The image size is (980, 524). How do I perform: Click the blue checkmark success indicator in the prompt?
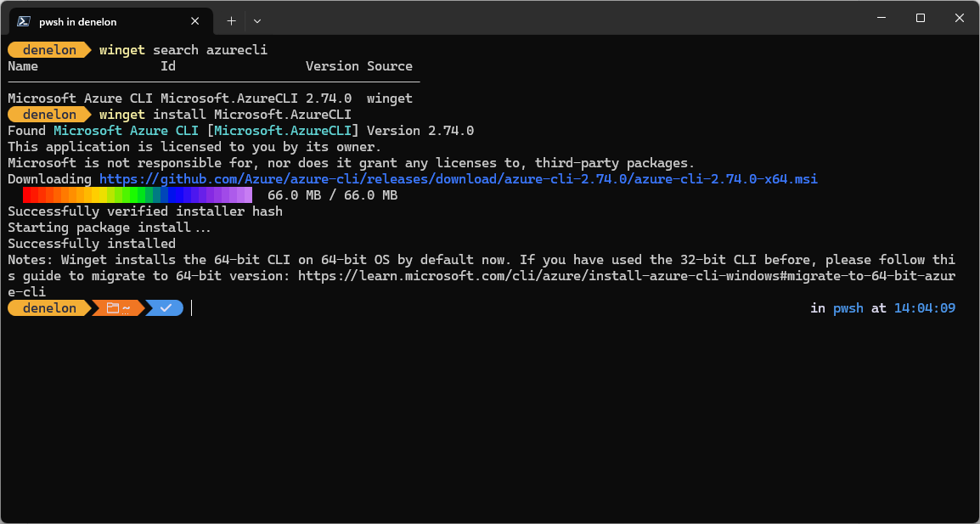166,307
